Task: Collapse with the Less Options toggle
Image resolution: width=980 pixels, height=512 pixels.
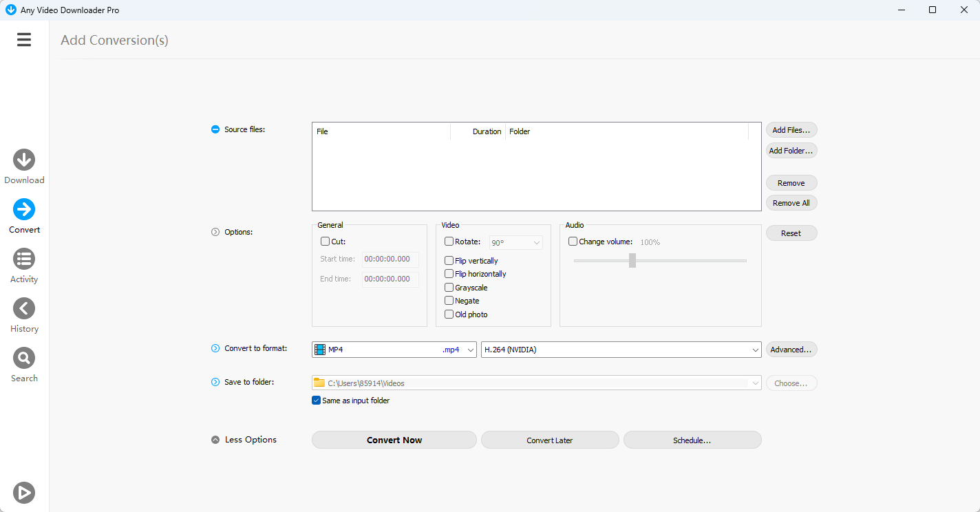Action: [215, 440]
